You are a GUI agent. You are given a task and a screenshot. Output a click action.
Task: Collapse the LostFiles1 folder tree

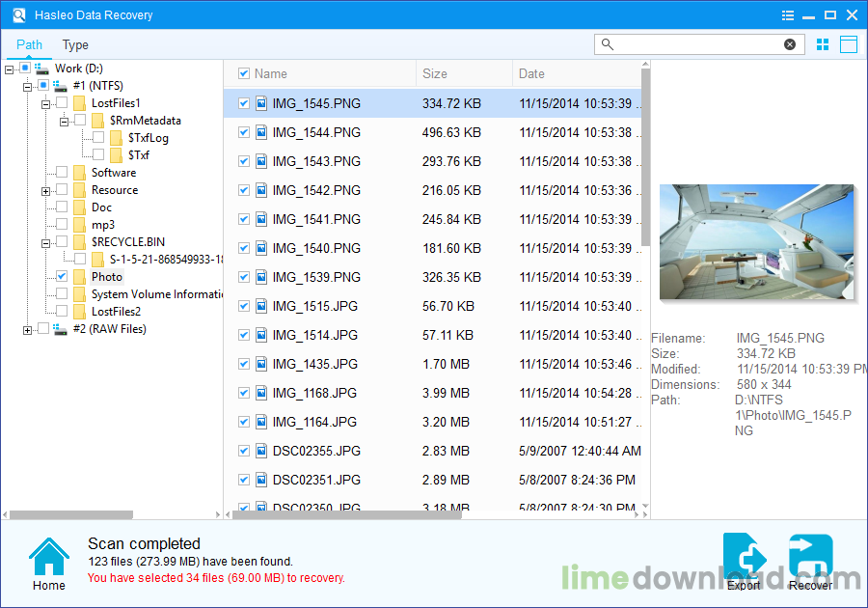tap(46, 102)
